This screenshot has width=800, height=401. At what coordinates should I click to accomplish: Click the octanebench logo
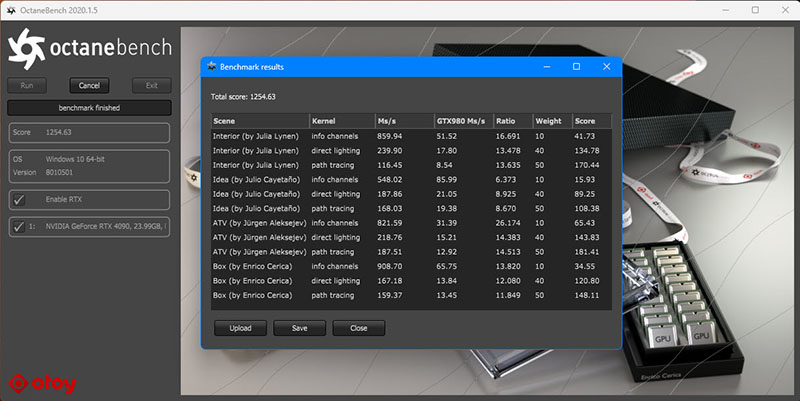(90, 48)
